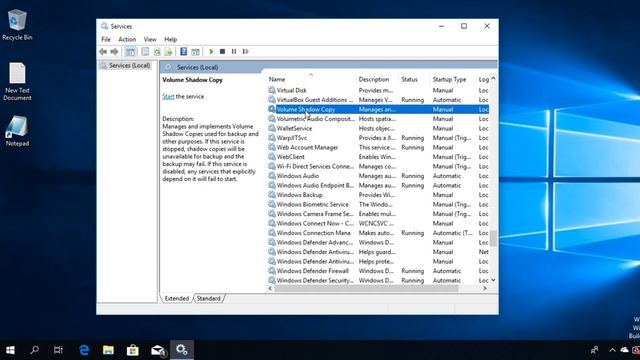Click the Export List toolbar icon

pyautogui.click(x=168, y=51)
